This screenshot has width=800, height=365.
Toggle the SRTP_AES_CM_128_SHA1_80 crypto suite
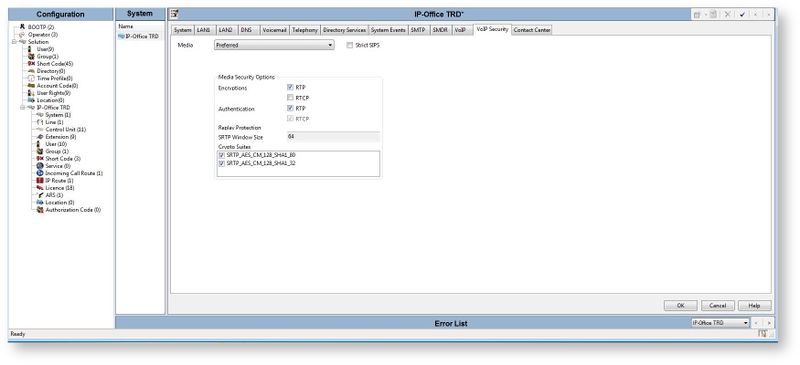coord(221,155)
